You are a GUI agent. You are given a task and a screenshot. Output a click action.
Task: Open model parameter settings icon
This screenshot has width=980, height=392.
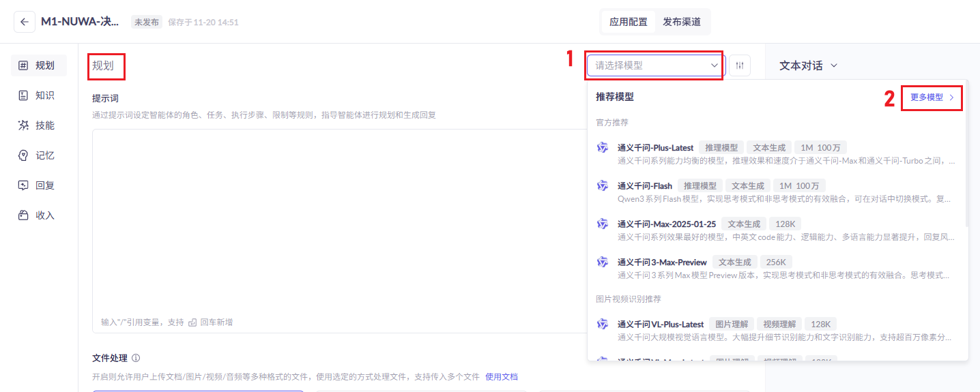click(740, 65)
